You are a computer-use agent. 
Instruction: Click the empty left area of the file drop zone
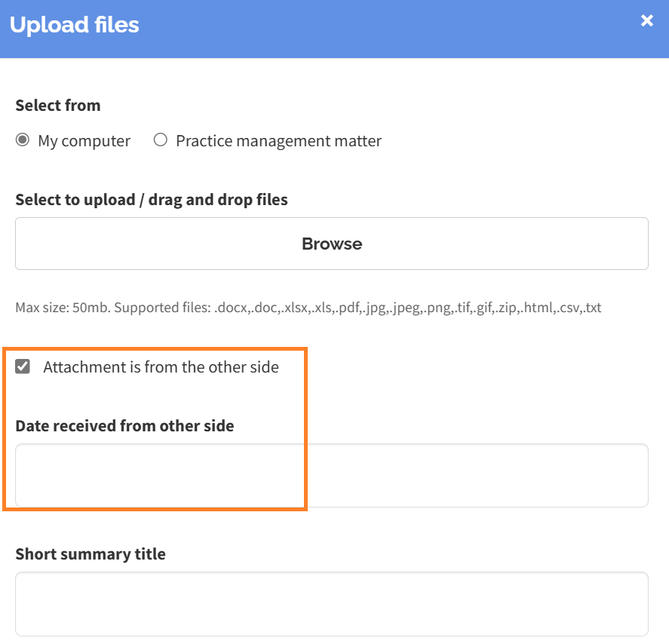coord(128,244)
